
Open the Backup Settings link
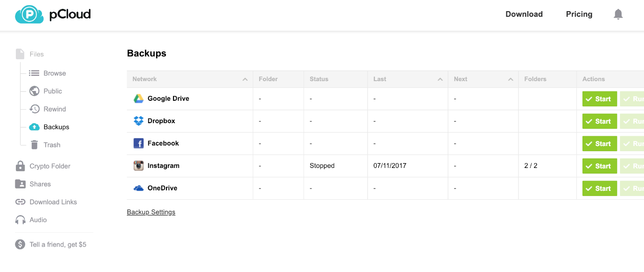tap(151, 212)
